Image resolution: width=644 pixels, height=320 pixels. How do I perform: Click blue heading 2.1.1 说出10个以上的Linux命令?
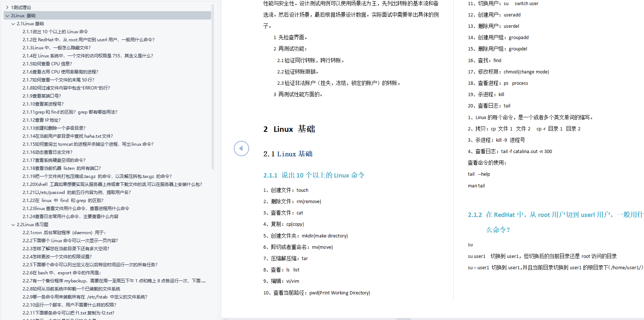(x=314, y=175)
